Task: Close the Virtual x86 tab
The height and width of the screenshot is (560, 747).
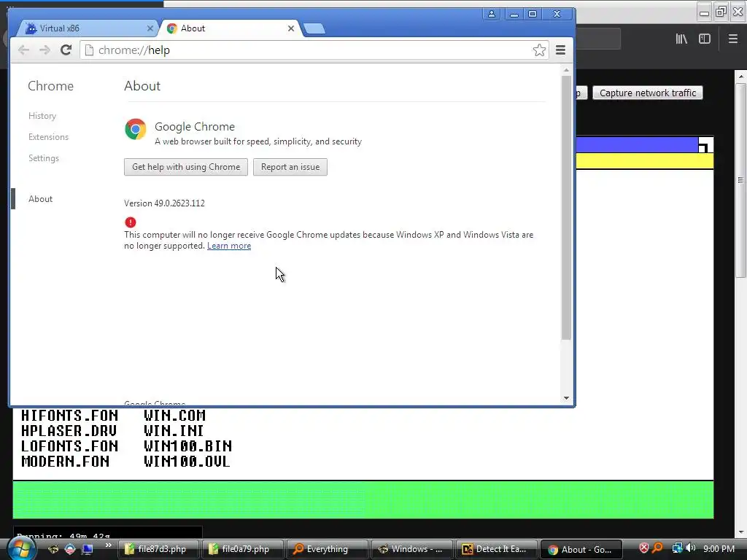Action: tap(150, 28)
